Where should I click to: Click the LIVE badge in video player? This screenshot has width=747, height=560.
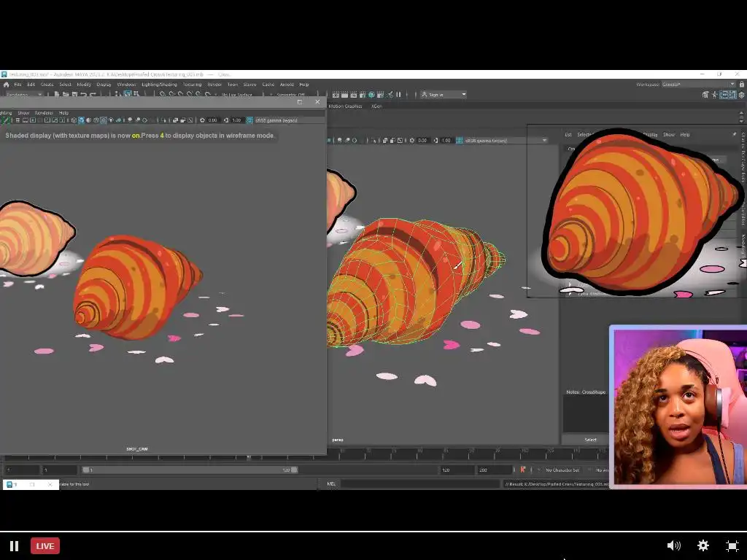click(x=45, y=545)
